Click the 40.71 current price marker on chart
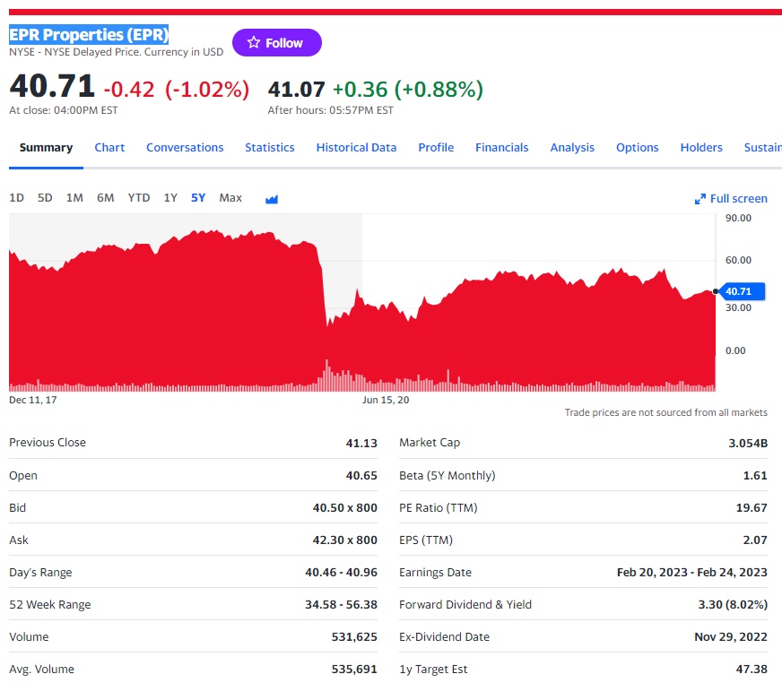The height and width of the screenshot is (700, 782). (x=741, y=291)
